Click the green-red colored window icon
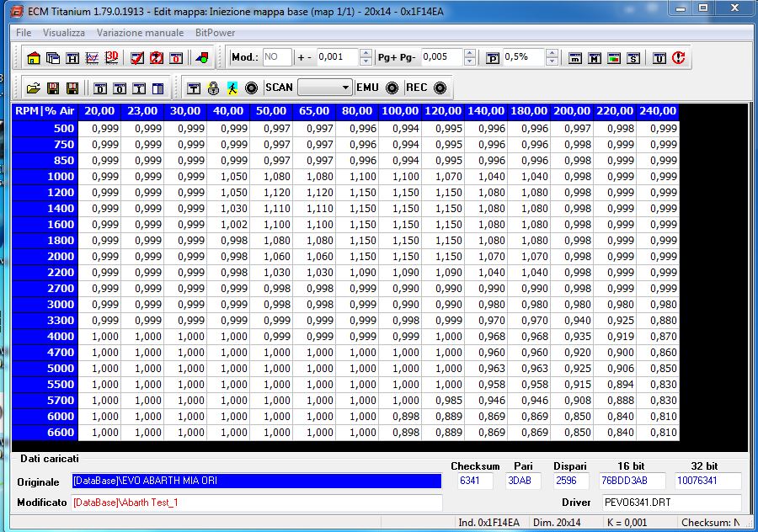Screen dimensions: 758x532 coord(614,58)
